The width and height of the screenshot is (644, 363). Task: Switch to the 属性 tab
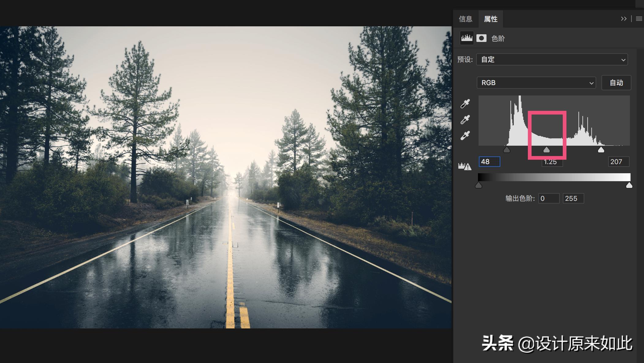pyautogui.click(x=491, y=19)
